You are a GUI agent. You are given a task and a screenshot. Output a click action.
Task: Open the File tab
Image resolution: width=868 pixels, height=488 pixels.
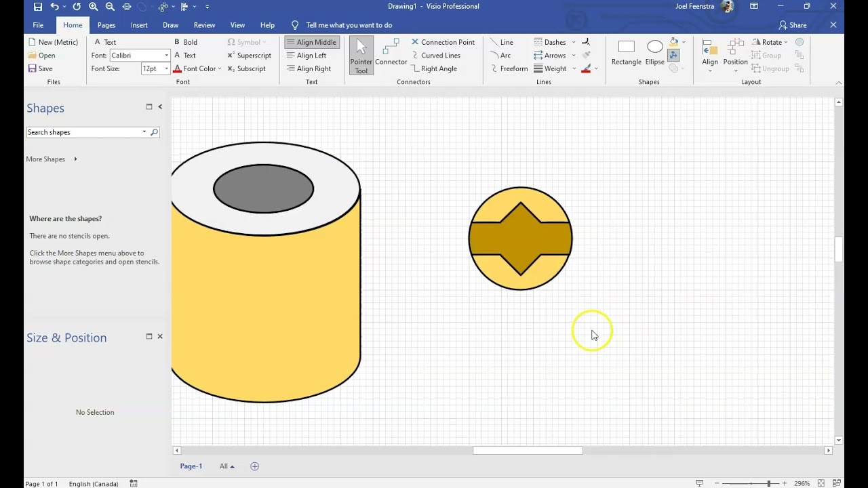coord(38,25)
